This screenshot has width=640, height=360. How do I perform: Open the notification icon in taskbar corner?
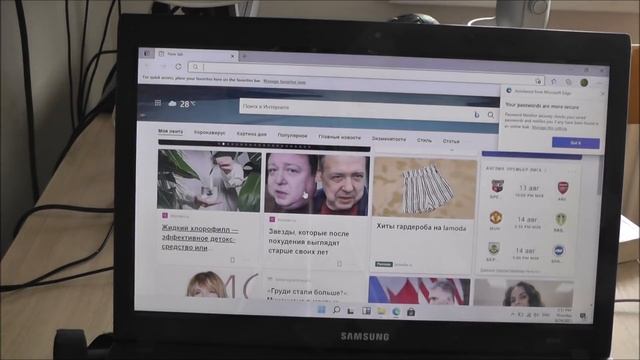(x=583, y=316)
